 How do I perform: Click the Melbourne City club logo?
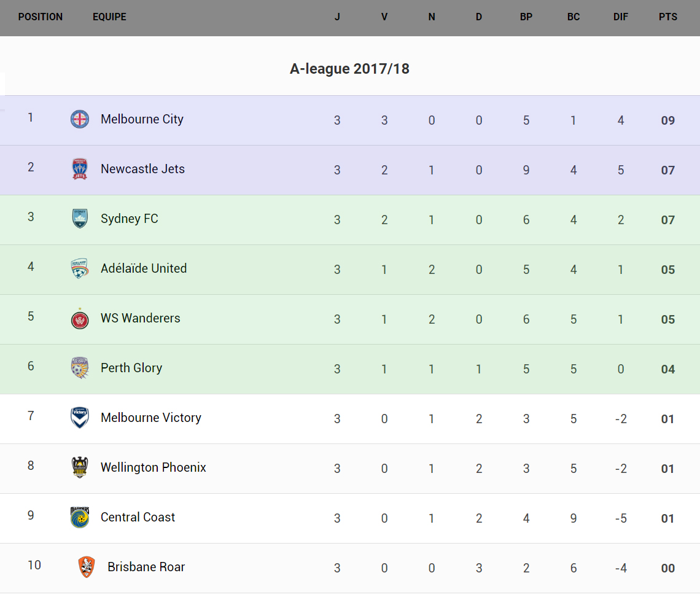(80, 119)
